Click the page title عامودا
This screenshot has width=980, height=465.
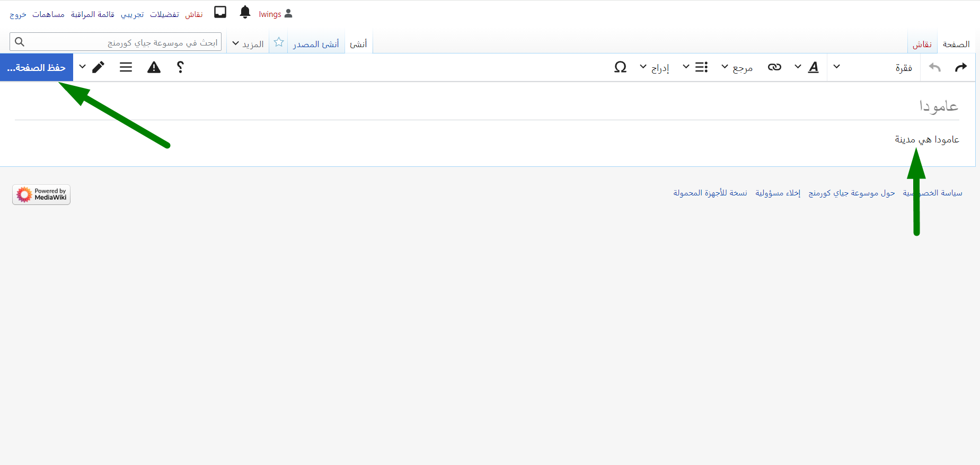coord(939,106)
